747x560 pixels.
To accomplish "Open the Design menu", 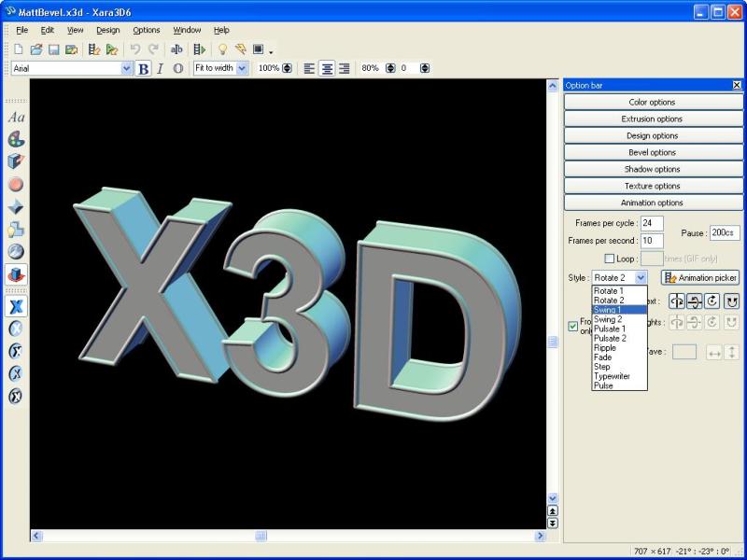I will (x=107, y=30).
